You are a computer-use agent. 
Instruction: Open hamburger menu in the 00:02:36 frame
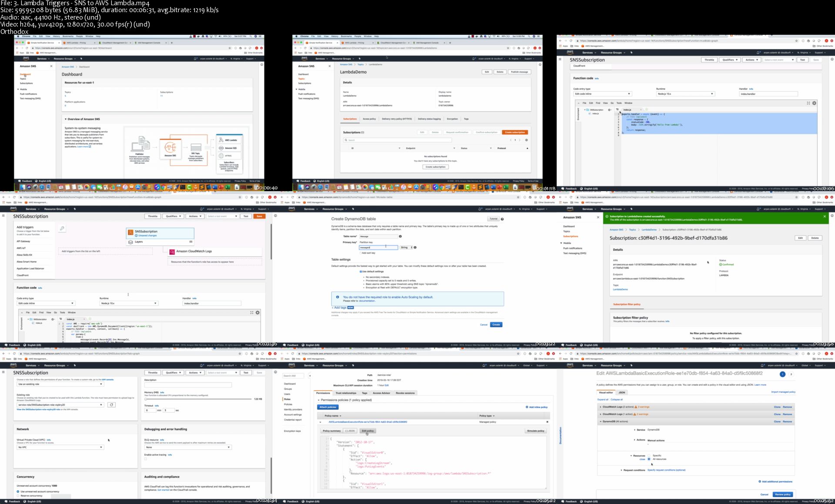pos(3,216)
